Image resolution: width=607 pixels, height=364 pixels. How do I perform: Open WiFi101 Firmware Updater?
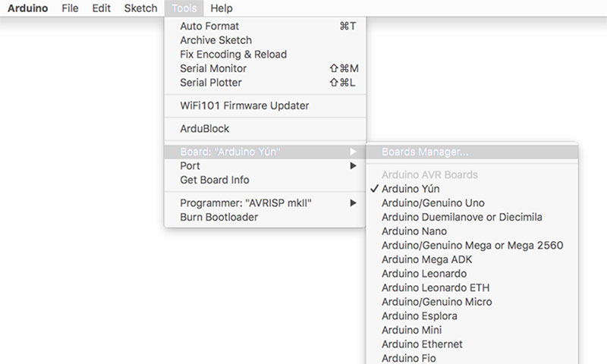click(244, 105)
